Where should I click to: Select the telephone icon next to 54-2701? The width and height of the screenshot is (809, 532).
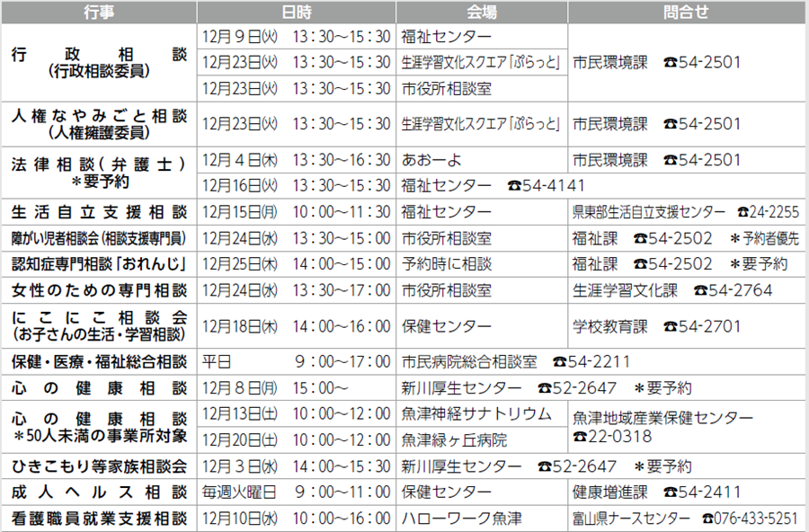click(x=670, y=325)
